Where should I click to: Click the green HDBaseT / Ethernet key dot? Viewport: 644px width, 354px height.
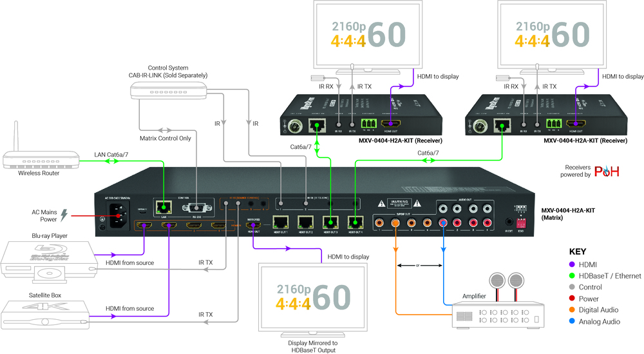tap(572, 276)
